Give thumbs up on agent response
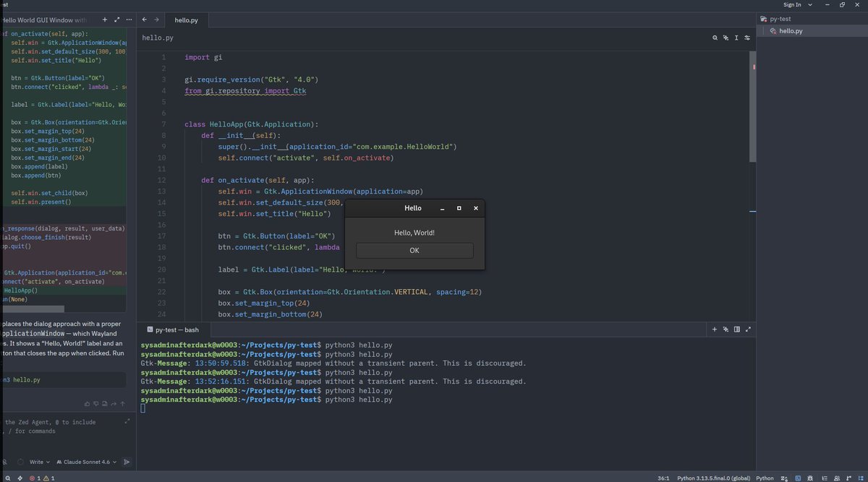Screen dimensions: 868x482 (87, 404)
